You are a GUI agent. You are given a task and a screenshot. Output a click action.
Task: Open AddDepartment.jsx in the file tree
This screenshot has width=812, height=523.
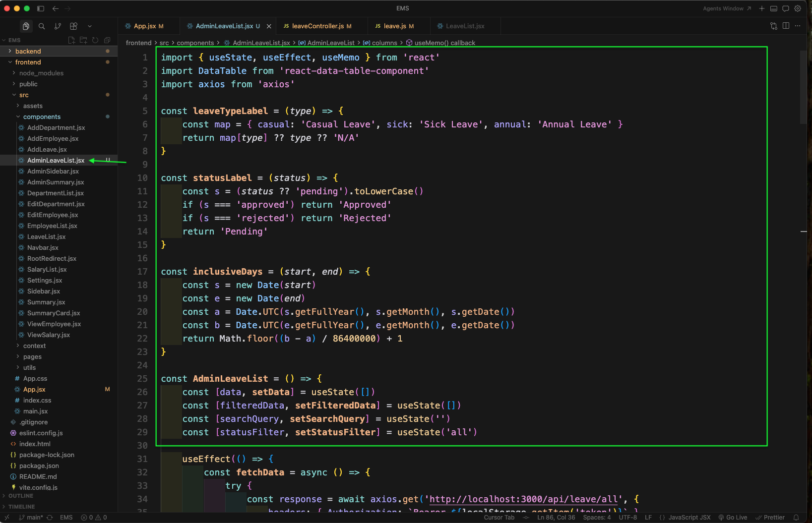click(x=59, y=127)
